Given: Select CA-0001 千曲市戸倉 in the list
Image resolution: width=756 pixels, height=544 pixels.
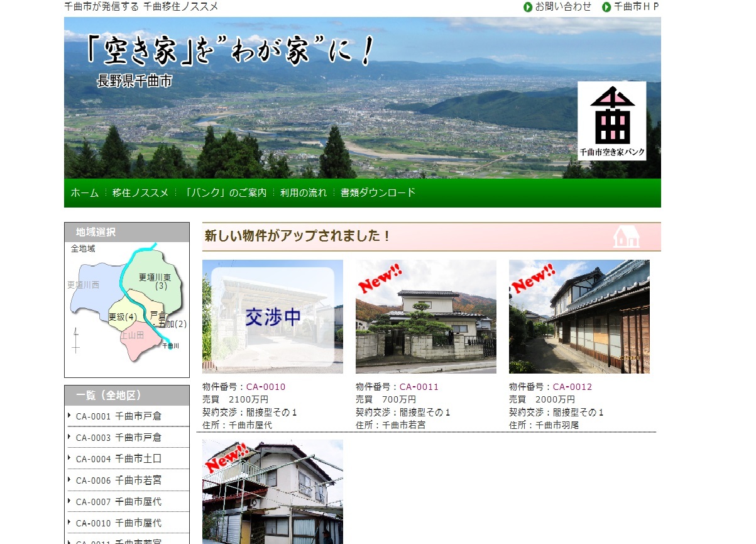Looking at the screenshot, I should [x=119, y=416].
